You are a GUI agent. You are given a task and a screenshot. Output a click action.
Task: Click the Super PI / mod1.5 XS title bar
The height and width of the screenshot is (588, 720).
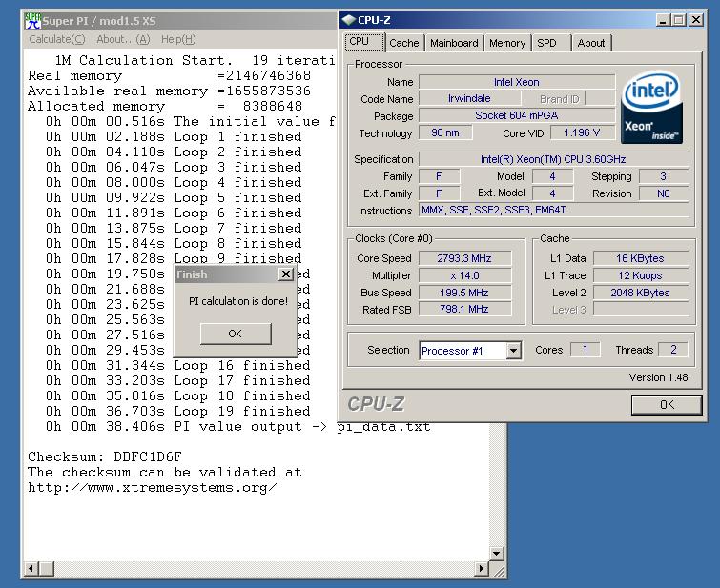point(180,21)
